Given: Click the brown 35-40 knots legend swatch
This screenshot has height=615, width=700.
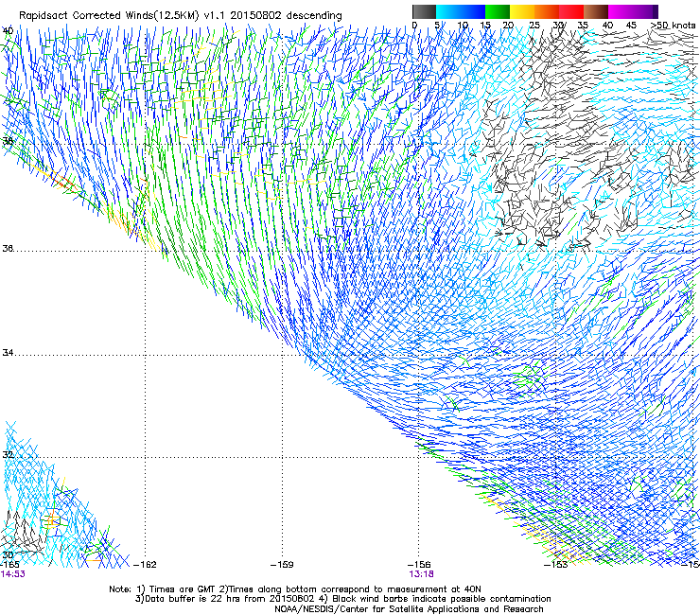Looking at the screenshot, I should [x=596, y=11].
